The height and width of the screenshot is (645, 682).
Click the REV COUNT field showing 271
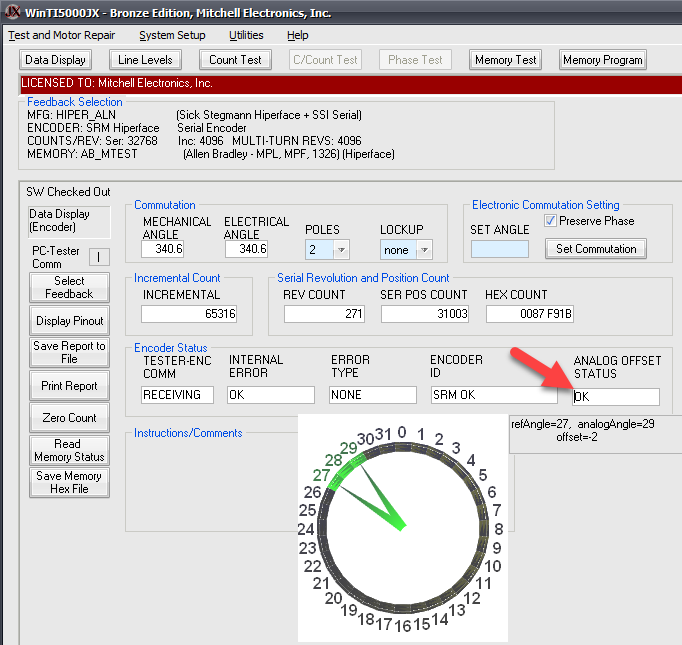click(x=324, y=314)
